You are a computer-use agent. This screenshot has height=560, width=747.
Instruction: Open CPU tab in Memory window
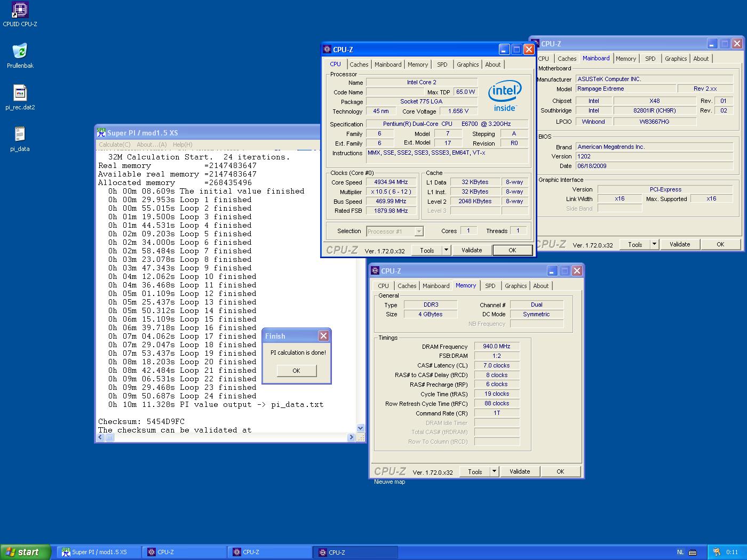click(384, 286)
